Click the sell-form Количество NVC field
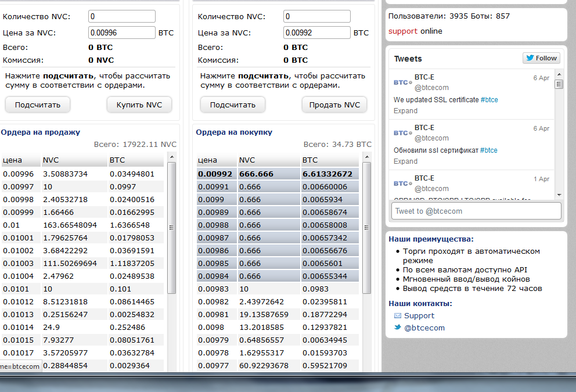Image resolution: width=576 pixels, height=392 pixels. coord(317,17)
